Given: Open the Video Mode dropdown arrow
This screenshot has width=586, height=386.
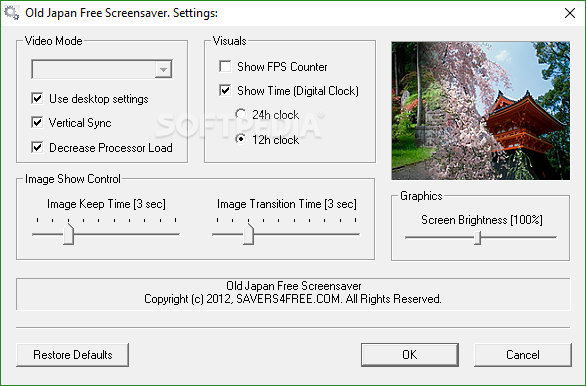Looking at the screenshot, I should pyautogui.click(x=163, y=69).
